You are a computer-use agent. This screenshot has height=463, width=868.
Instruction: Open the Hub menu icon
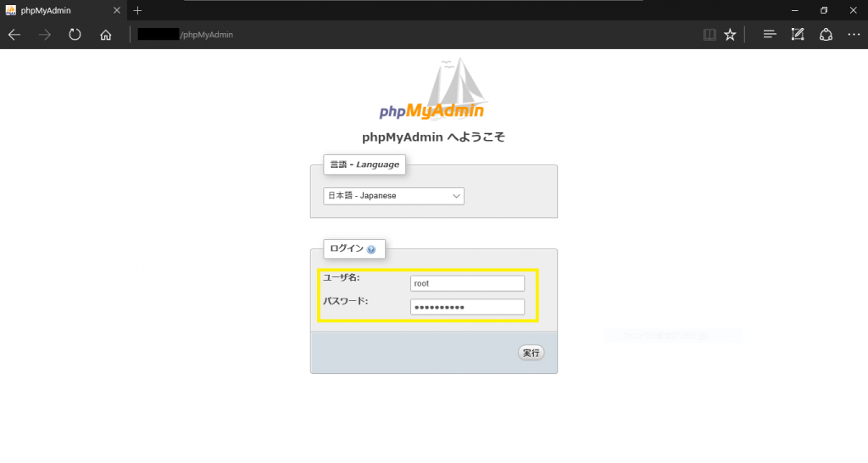pyautogui.click(x=770, y=34)
